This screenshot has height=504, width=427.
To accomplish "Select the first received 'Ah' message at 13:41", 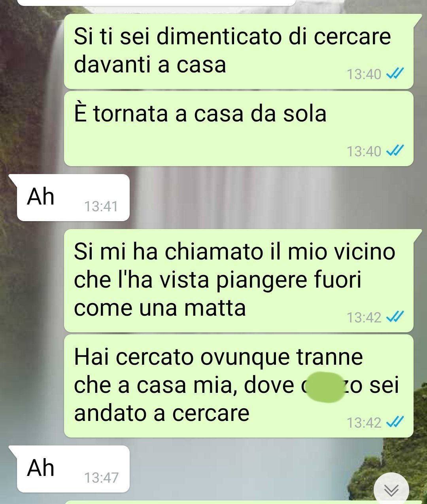I will pyautogui.click(x=73, y=197).
